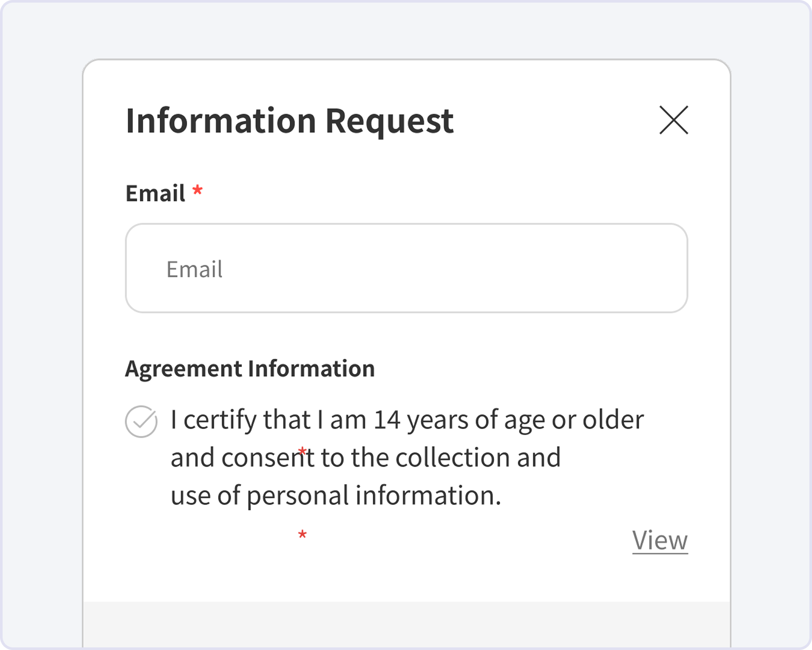
Task: Click the word "Agreement" in the section heading
Action: 183,369
